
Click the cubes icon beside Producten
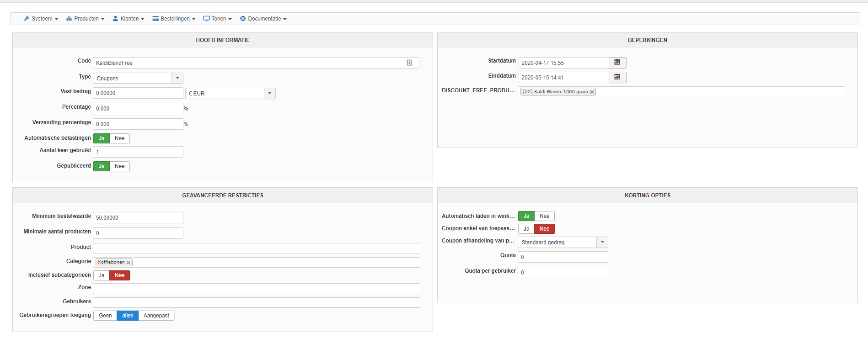tap(69, 19)
